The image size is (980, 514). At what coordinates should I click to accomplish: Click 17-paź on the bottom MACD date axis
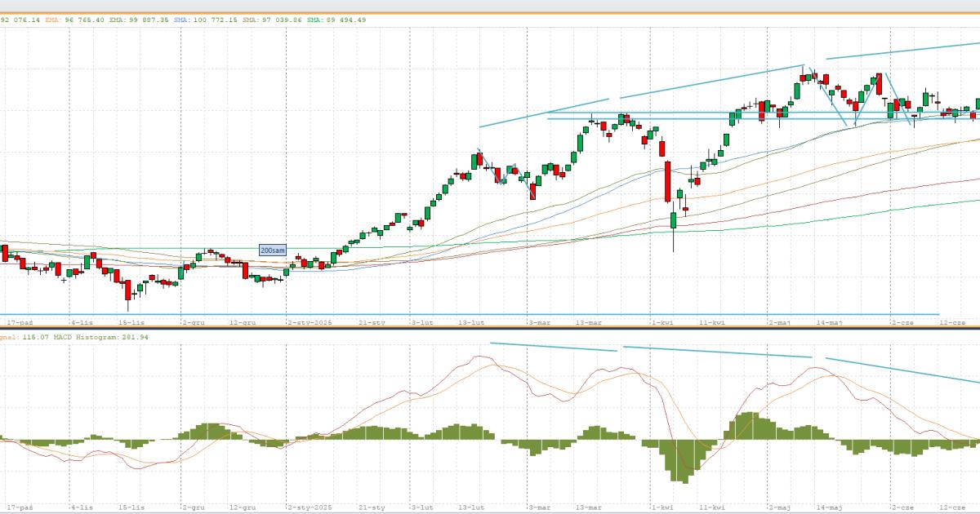tap(18, 507)
